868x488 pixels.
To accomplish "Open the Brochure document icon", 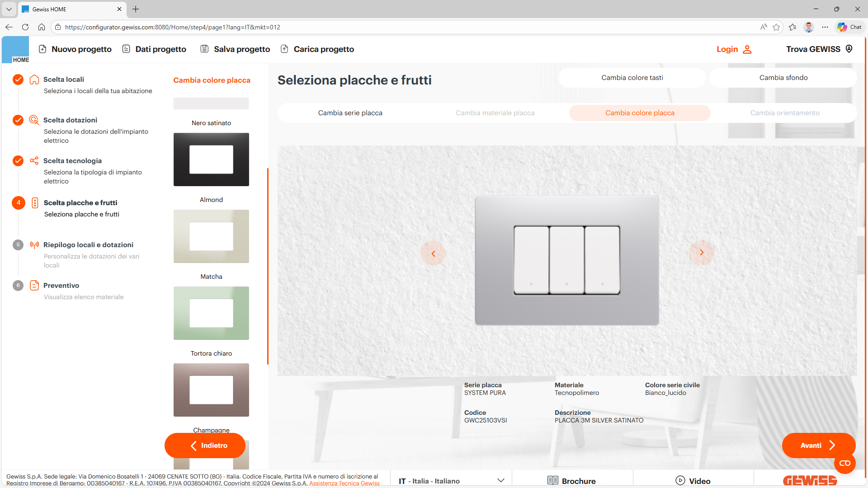I will [552, 480].
